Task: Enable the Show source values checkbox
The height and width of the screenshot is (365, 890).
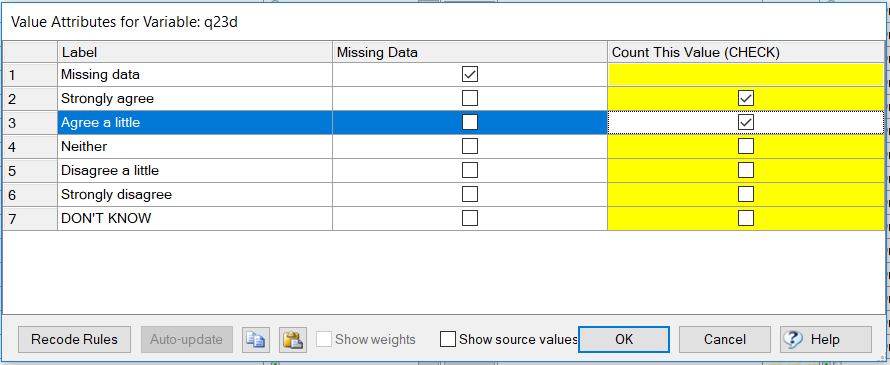Action: click(448, 339)
